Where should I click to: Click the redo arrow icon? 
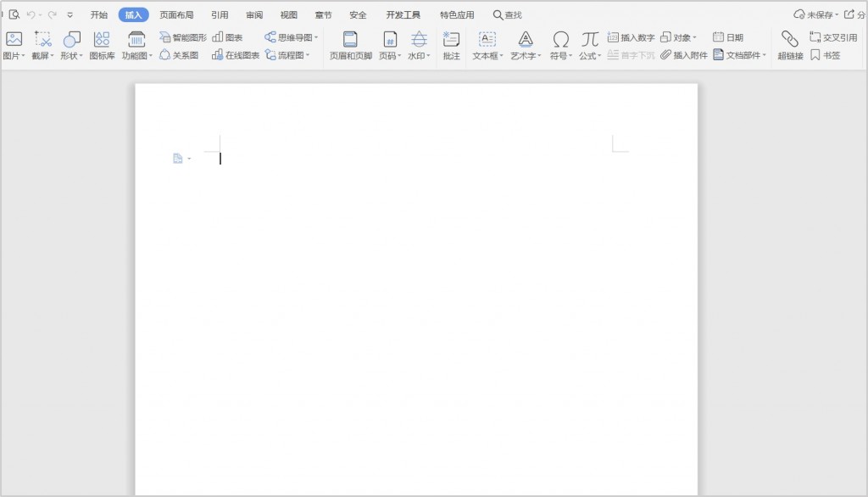[x=52, y=15]
